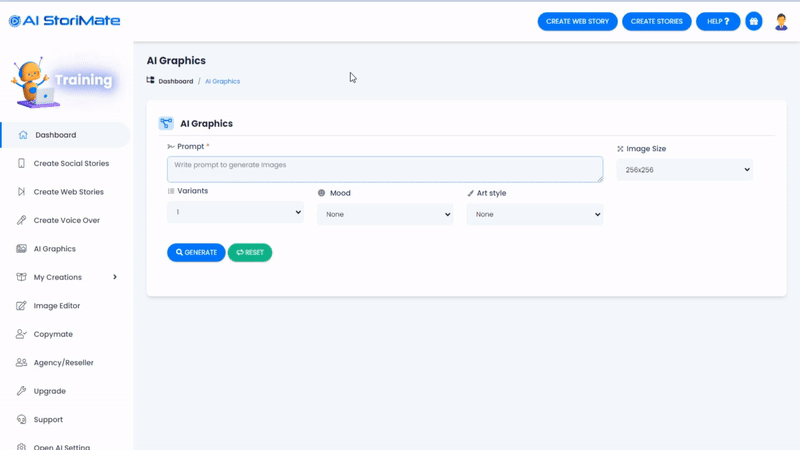The height and width of the screenshot is (450, 800).
Task: Click Create Stories header button
Action: click(657, 21)
